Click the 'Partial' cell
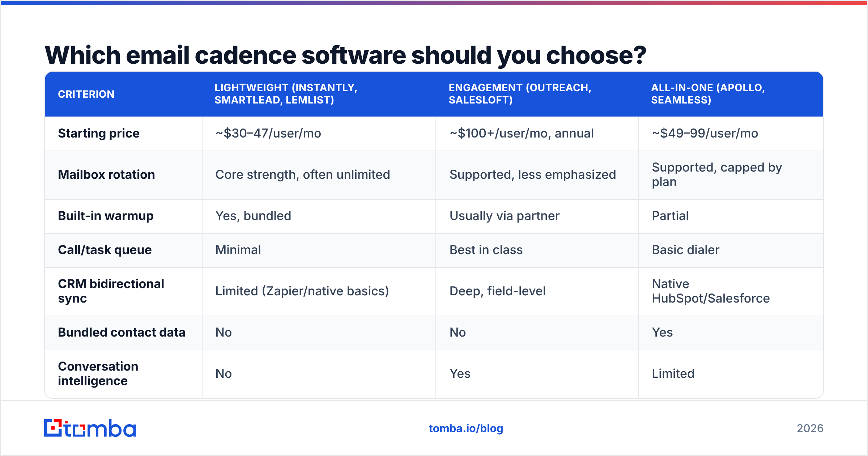The height and width of the screenshot is (456, 868). pyautogui.click(x=670, y=216)
